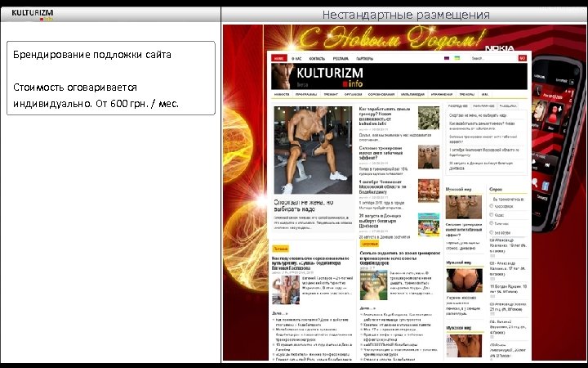Screen dimensions: 588x368
Task: Open thumbnail beside the trainer earnings article
Action: 429,118
